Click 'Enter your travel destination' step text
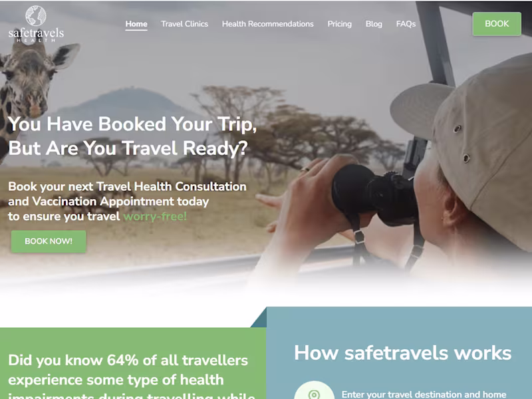This screenshot has height=399, width=532. 424,394
